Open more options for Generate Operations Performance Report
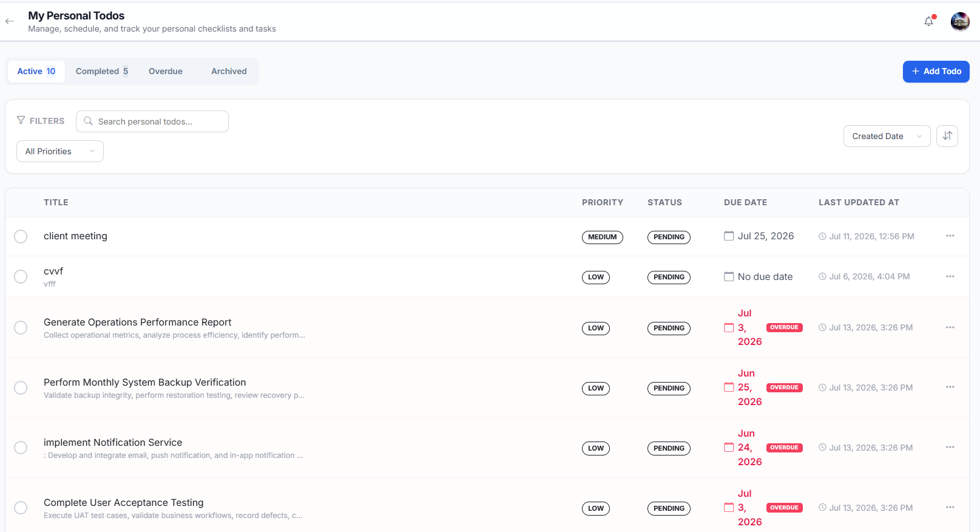Screen dimensions: 980x532 coord(950,328)
